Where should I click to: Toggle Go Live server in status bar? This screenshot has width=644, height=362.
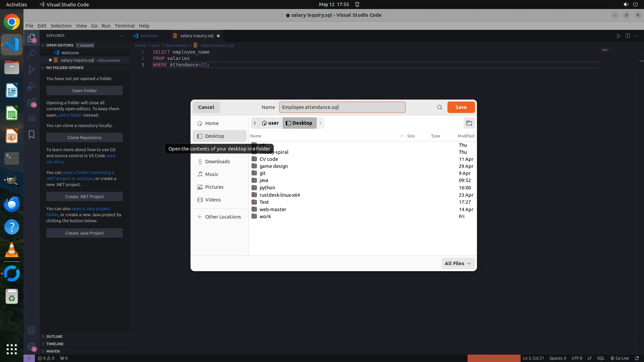point(619,358)
